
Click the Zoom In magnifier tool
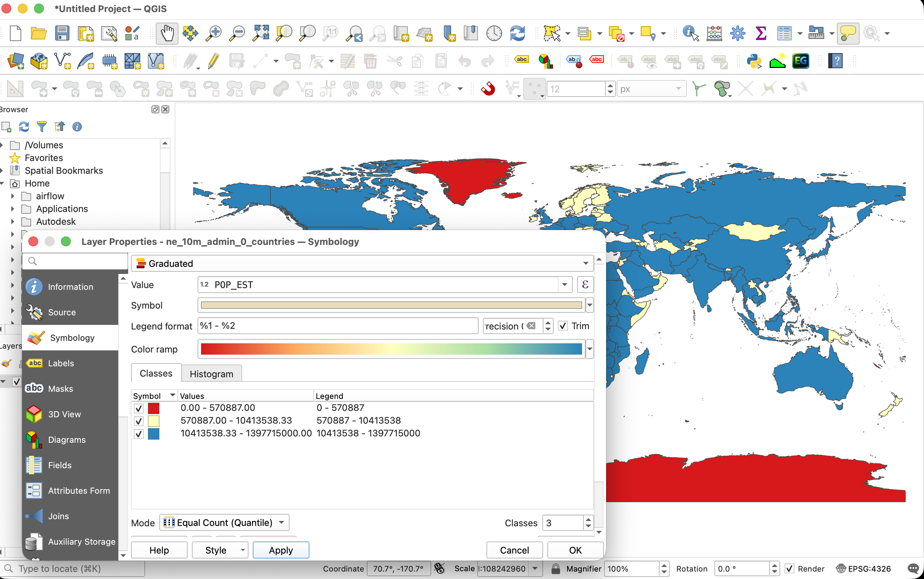[213, 33]
